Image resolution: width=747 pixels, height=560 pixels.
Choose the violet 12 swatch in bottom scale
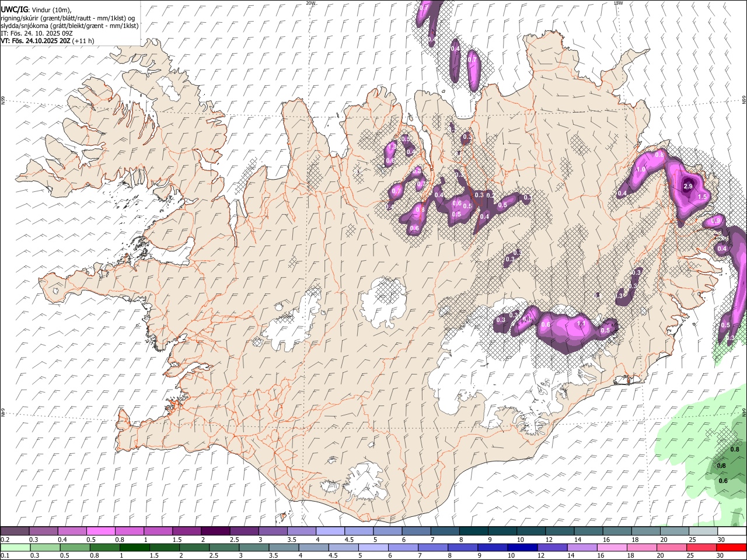pyautogui.click(x=553, y=548)
